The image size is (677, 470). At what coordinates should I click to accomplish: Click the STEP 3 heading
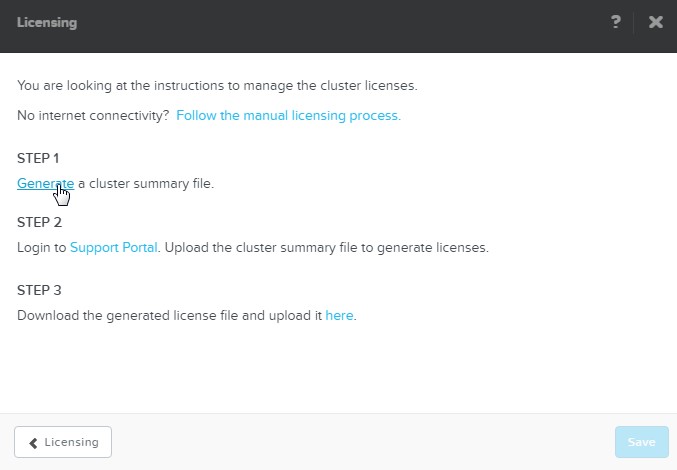[x=39, y=290]
